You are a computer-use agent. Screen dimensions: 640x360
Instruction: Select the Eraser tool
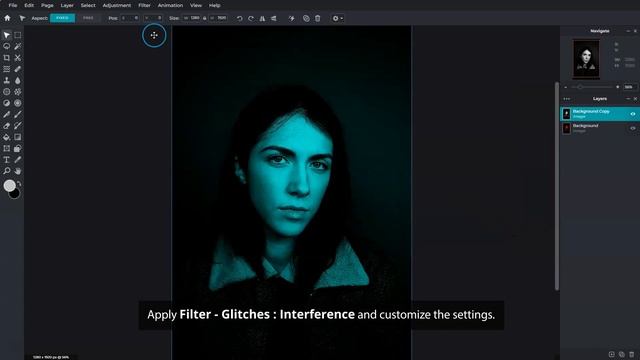coord(7,126)
